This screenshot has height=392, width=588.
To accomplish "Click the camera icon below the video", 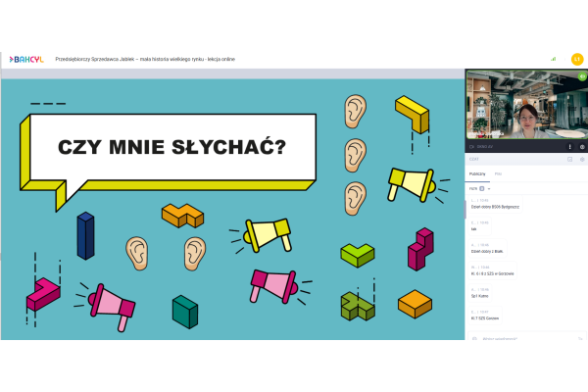I will (x=471, y=145).
